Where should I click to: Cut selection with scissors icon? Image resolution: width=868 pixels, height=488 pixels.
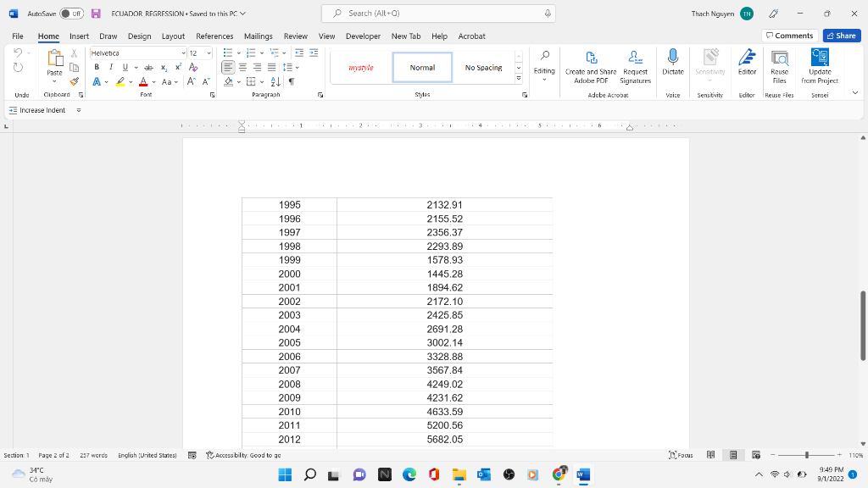75,53
